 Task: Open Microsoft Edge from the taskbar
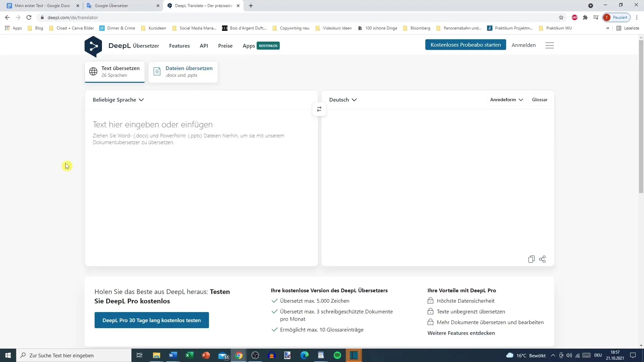coord(305,355)
